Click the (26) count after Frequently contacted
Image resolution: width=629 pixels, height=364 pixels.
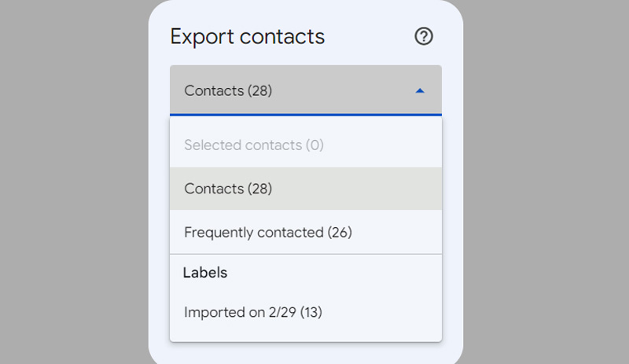coord(340,232)
